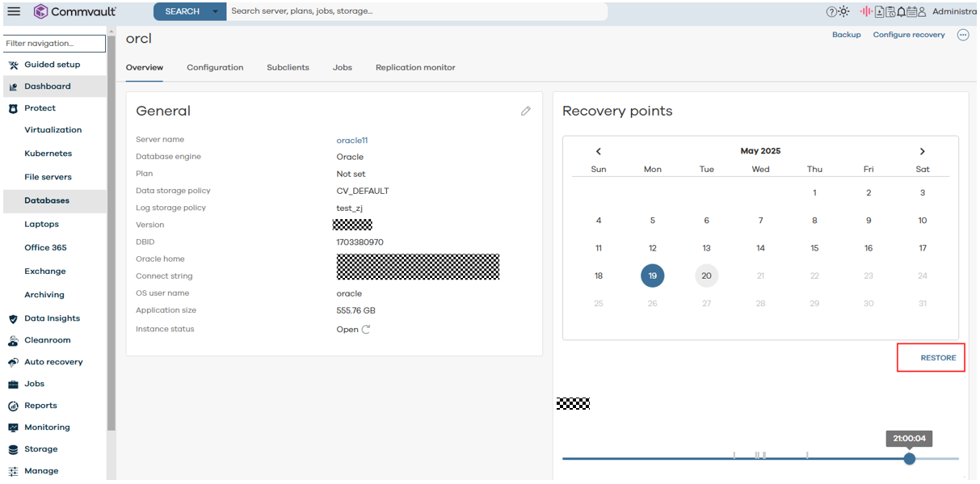
Task: Click the pink waveform icon in header
Action: 866,11
